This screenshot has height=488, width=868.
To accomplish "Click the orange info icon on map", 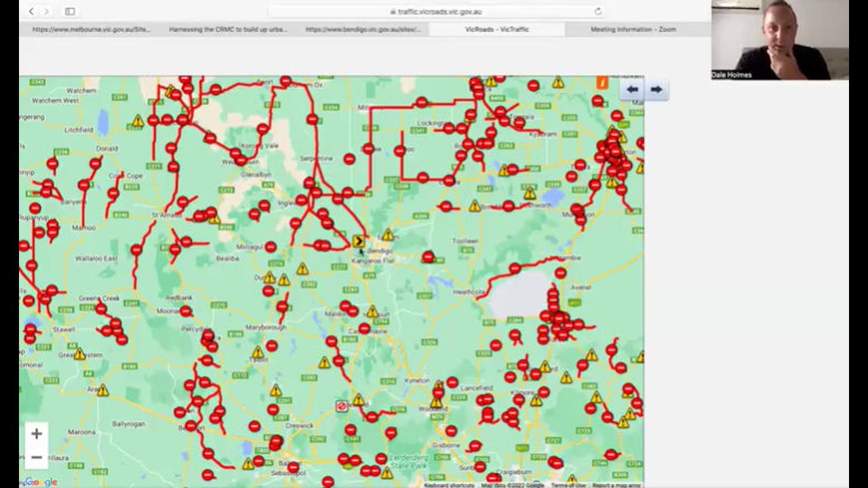I will 601,83.
